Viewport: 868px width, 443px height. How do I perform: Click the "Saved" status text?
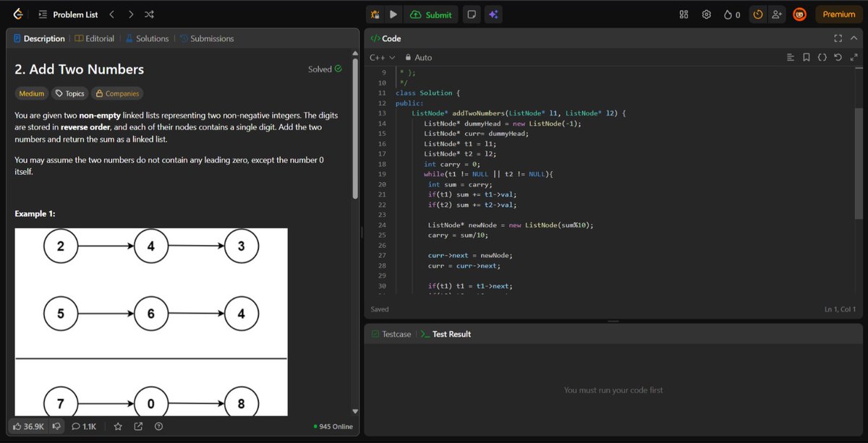coord(380,309)
